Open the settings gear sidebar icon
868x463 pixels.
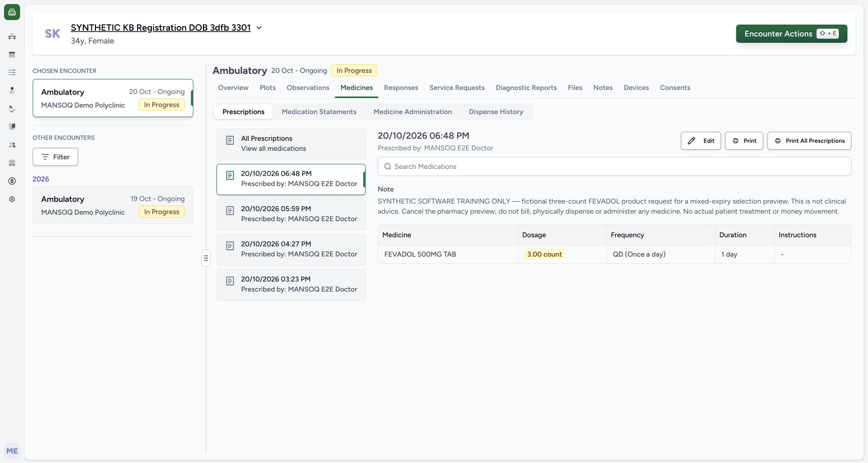coord(12,199)
